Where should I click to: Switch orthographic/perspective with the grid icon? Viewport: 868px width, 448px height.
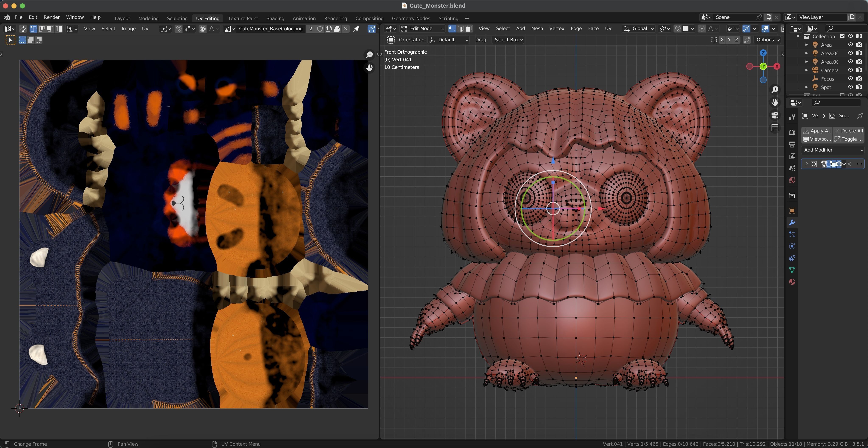[775, 128]
